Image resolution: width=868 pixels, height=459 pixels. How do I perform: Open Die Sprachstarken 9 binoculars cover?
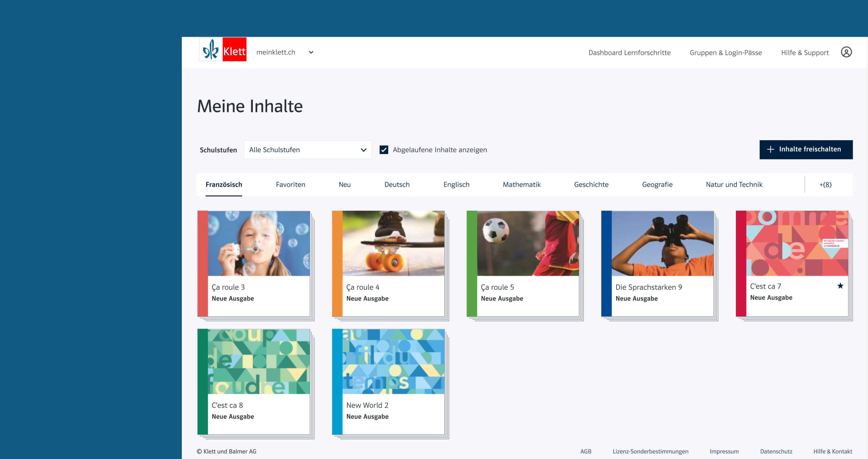pos(662,243)
